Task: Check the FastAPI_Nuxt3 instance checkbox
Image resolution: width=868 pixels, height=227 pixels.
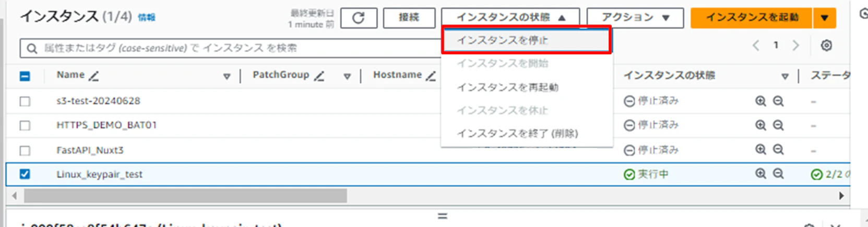Action: coord(25,150)
